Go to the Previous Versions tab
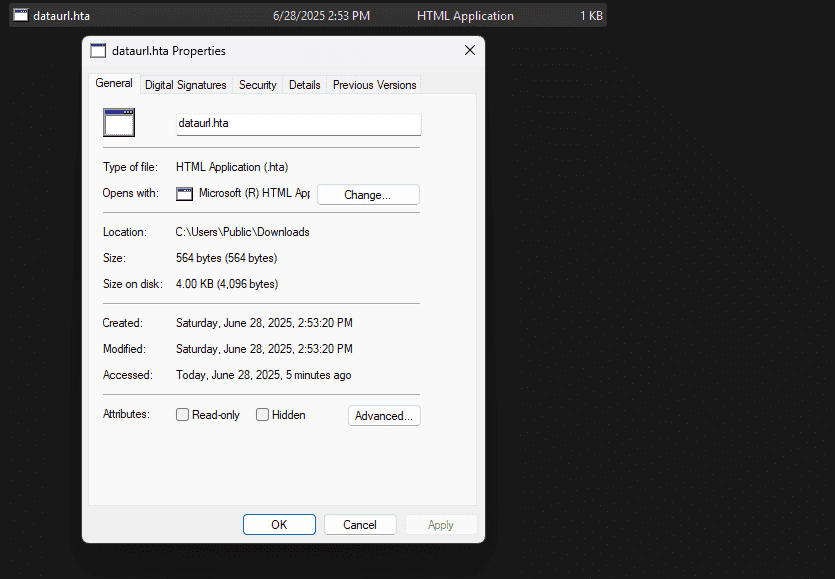The image size is (835, 579). [x=374, y=85]
